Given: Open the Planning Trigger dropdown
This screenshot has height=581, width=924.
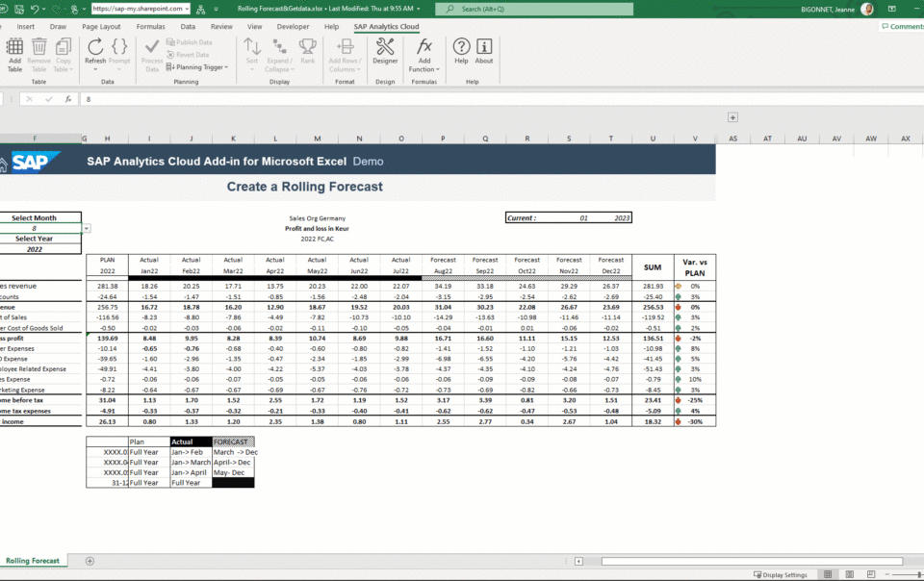Looking at the screenshot, I should pyautogui.click(x=197, y=67).
